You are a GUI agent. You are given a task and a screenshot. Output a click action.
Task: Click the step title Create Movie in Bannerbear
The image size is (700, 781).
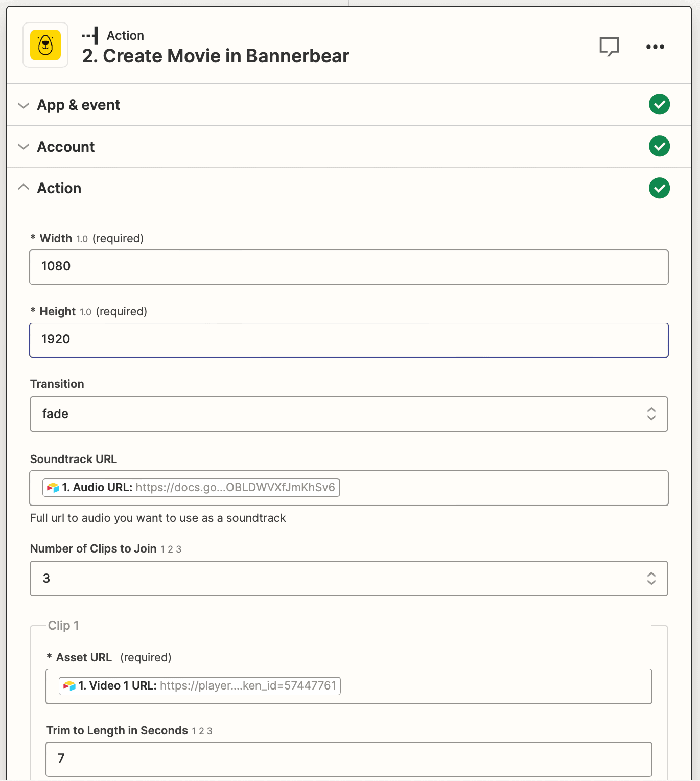pyautogui.click(x=216, y=56)
